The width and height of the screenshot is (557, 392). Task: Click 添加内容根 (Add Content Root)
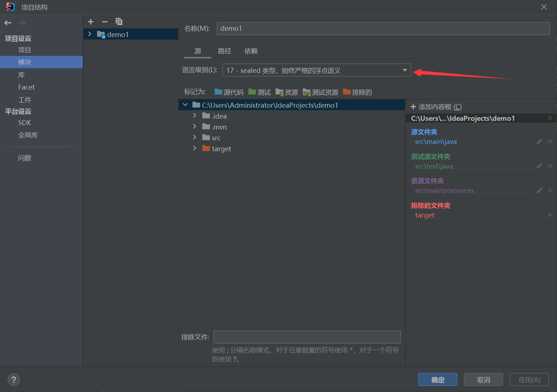click(x=436, y=107)
